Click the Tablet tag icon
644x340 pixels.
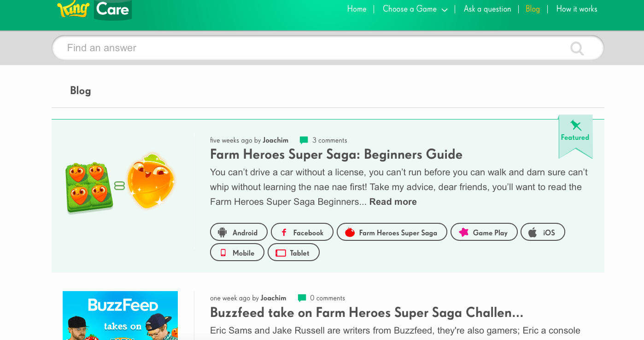(281, 253)
